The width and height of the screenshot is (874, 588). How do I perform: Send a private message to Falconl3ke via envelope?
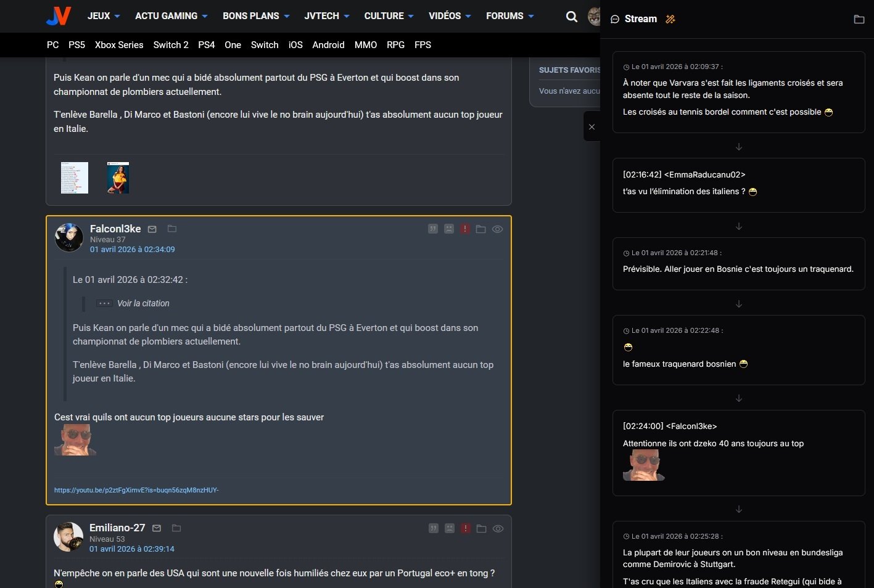tap(152, 229)
